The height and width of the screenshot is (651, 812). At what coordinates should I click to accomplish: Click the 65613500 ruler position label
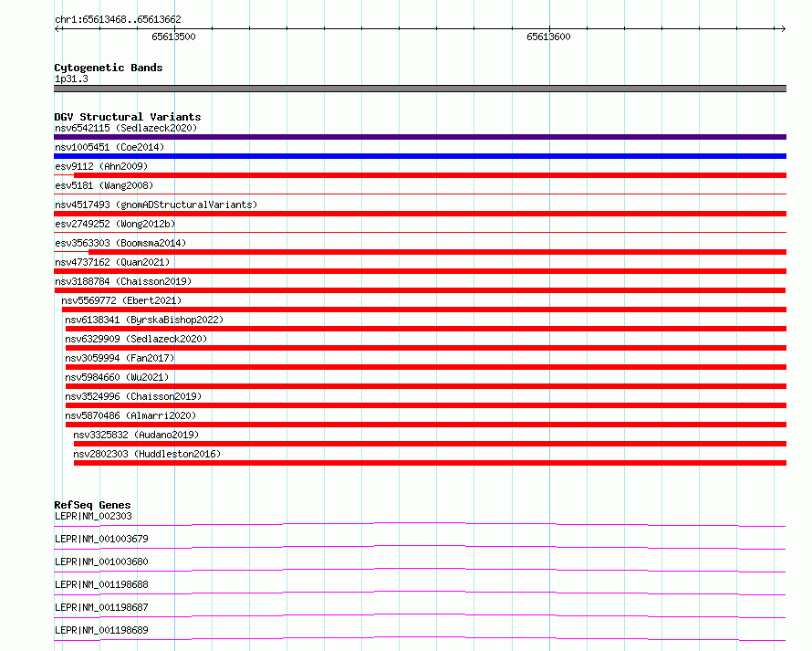[173, 37]
